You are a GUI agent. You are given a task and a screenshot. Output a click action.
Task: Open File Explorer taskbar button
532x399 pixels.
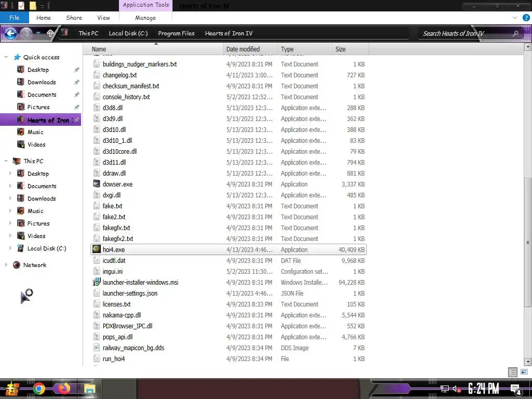point(89,389)
